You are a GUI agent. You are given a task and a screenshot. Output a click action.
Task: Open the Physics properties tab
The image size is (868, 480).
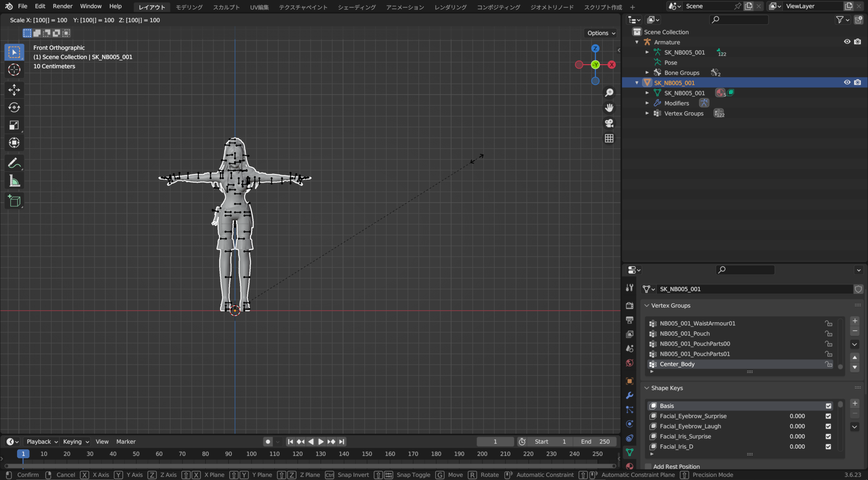click(x=629, y=424)
